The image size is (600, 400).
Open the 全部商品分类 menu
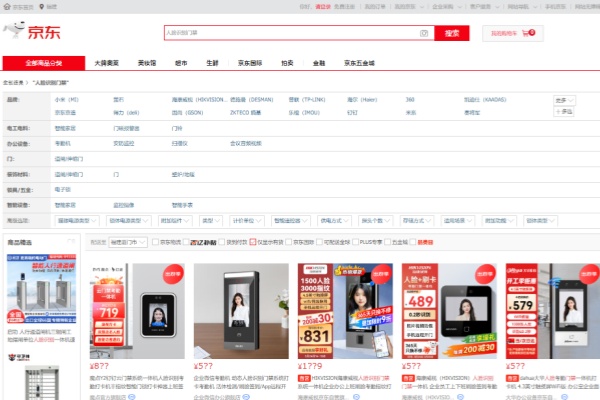[44, 63]
